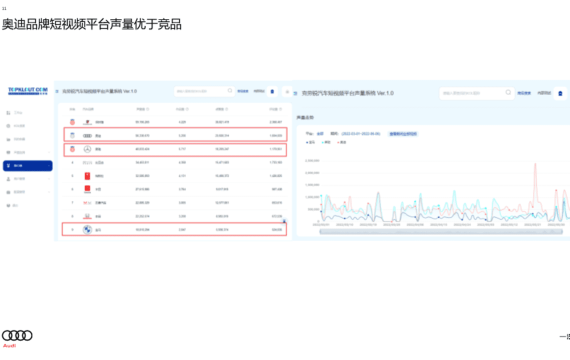Open the 2022 date range picker above the chart
The height and width of the screenshot is (360, 570).
tap(361, 134)
